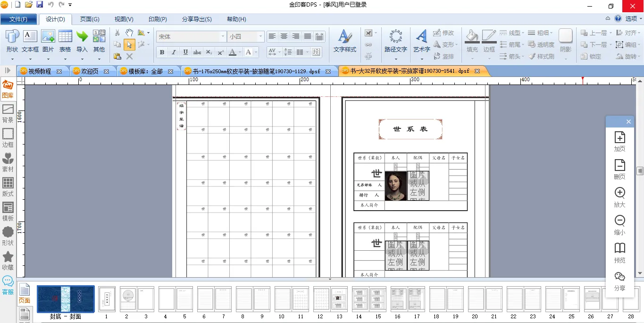The height and width of the screenshot is (323, 644).
Task: Open 客服 customer service chat
Action: [8, 285]
